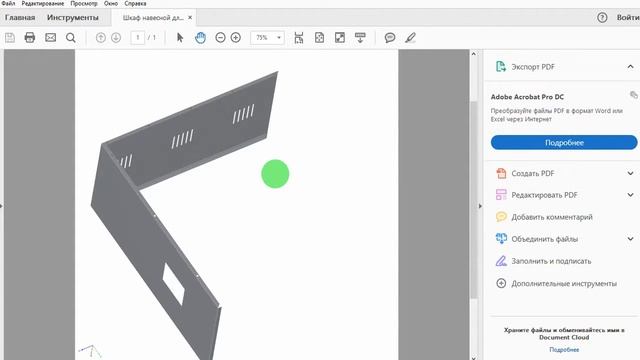Open the Создать PDF tool
The width and height of the screenshot is (640, 360).
coord(533,173)
